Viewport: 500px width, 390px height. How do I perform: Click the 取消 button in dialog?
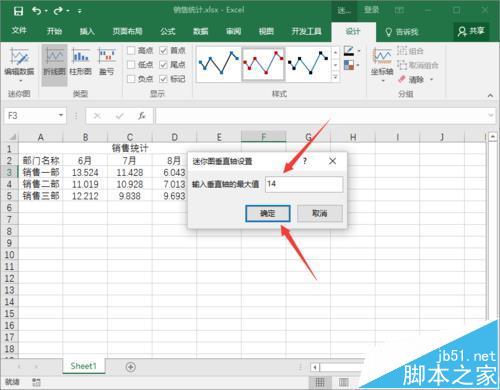click(320, 213)
